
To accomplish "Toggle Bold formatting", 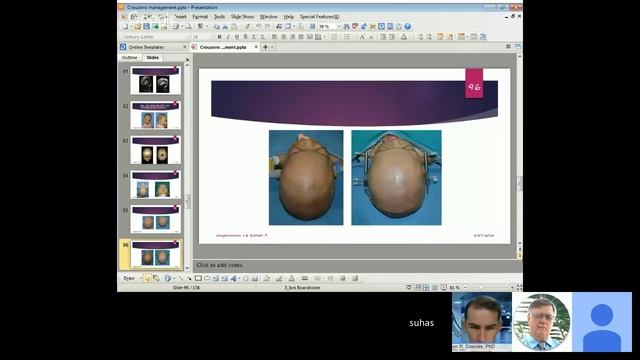I will click(x=220, y=37).
